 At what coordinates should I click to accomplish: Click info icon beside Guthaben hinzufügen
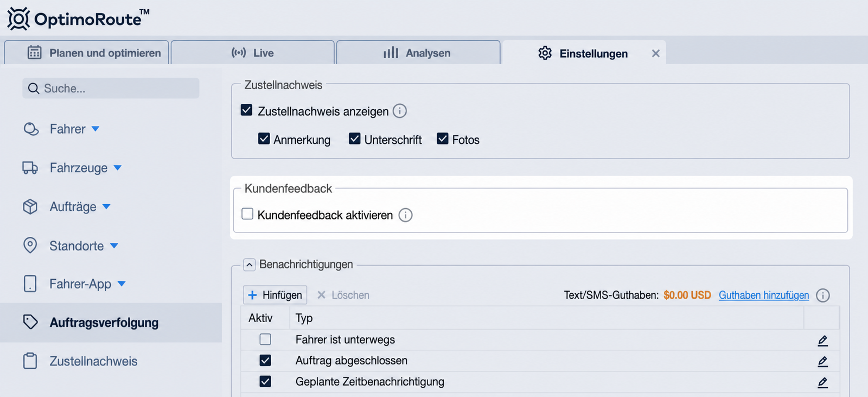click(x=823, y=295)
